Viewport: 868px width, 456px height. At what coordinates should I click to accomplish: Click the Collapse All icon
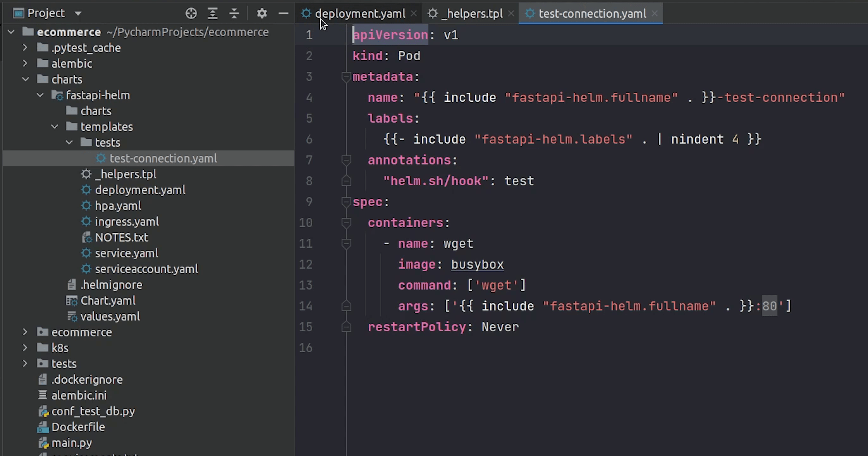coord(234,14)
